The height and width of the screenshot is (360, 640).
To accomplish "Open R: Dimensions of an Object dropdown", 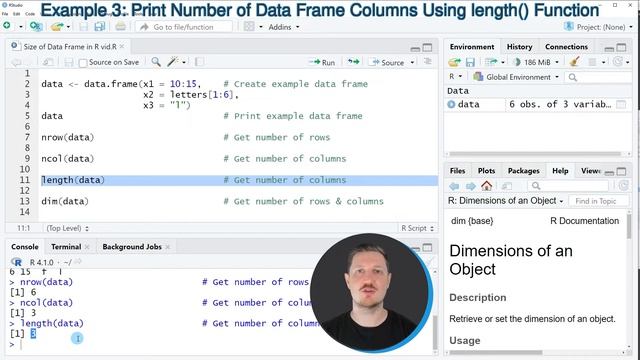I will [x=506, y=201].
